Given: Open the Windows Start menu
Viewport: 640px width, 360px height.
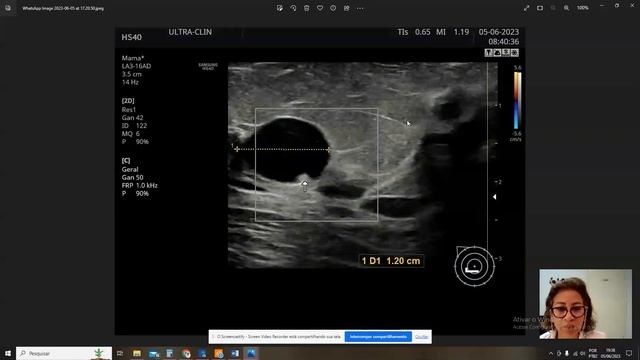Looking at the screenshot, I should [x=8, y=353].
